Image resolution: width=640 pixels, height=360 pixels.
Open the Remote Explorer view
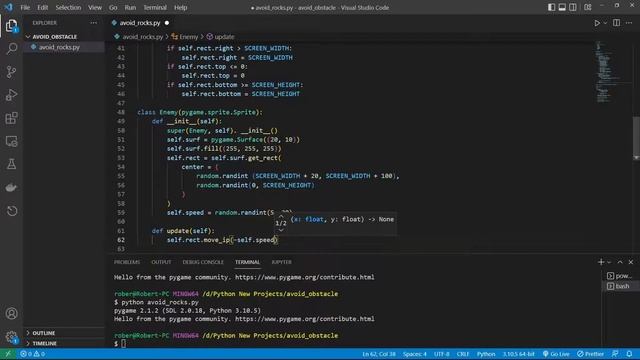coord(11,141)
